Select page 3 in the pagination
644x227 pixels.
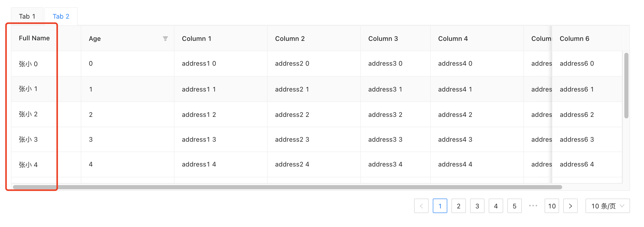point(477,206)
